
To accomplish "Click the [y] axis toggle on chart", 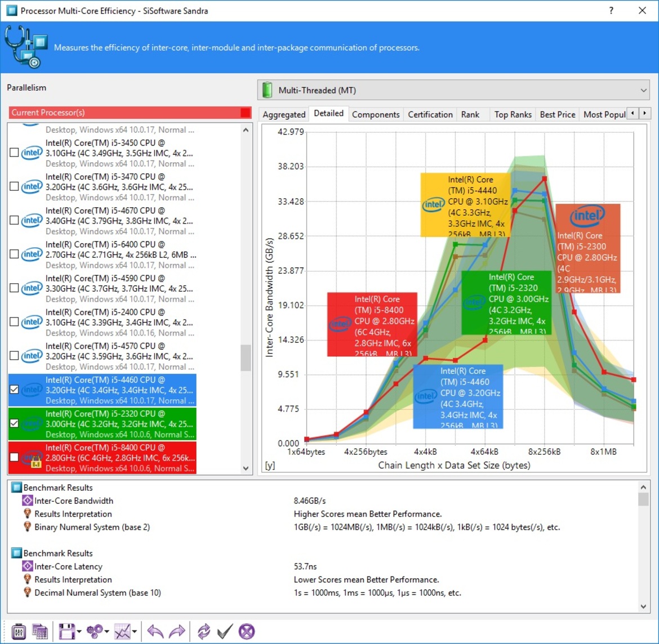I will 270,465.
